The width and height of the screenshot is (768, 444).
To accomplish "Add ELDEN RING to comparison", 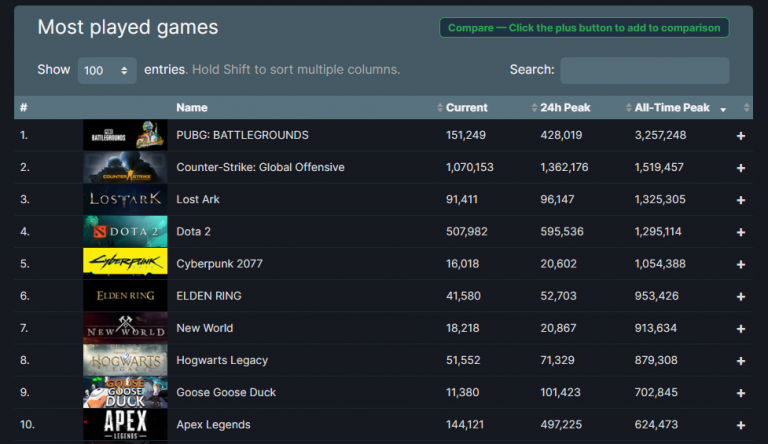I will coord(741,296).
